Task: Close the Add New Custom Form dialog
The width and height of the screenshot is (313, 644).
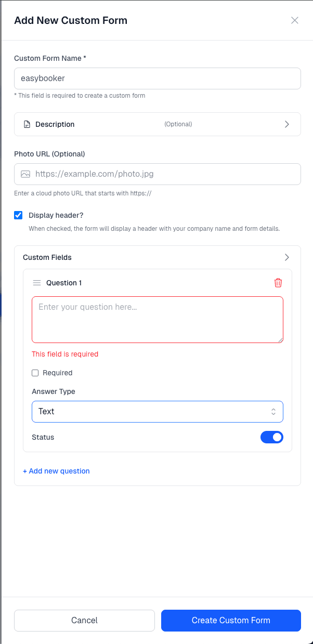Action: 294,20
